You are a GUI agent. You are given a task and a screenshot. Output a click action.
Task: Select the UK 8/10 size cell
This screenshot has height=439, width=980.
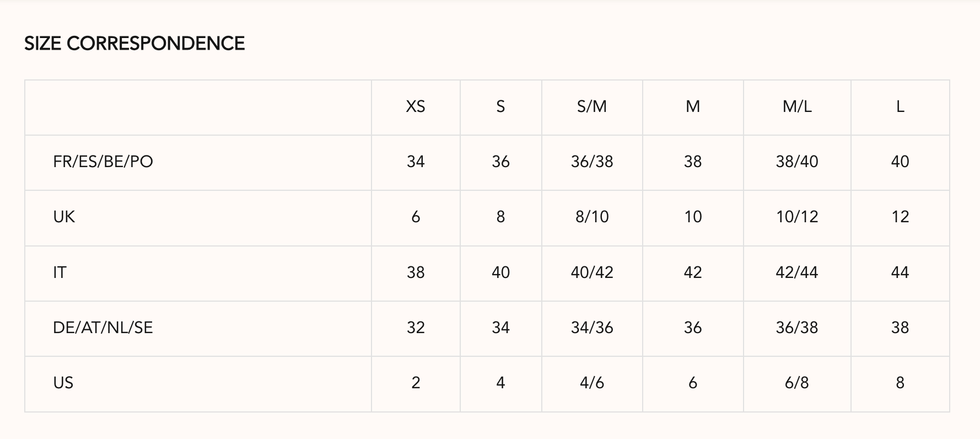592,217
